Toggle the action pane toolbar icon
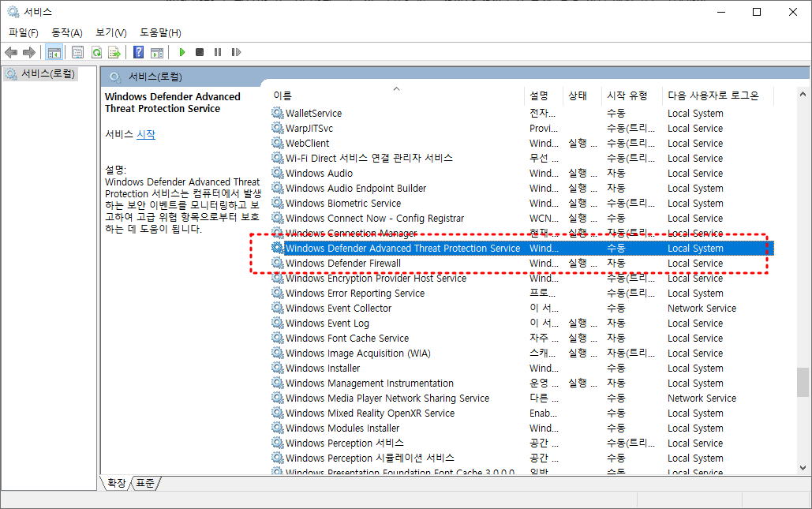The image size is (812, 509). [x=157, y=52]
